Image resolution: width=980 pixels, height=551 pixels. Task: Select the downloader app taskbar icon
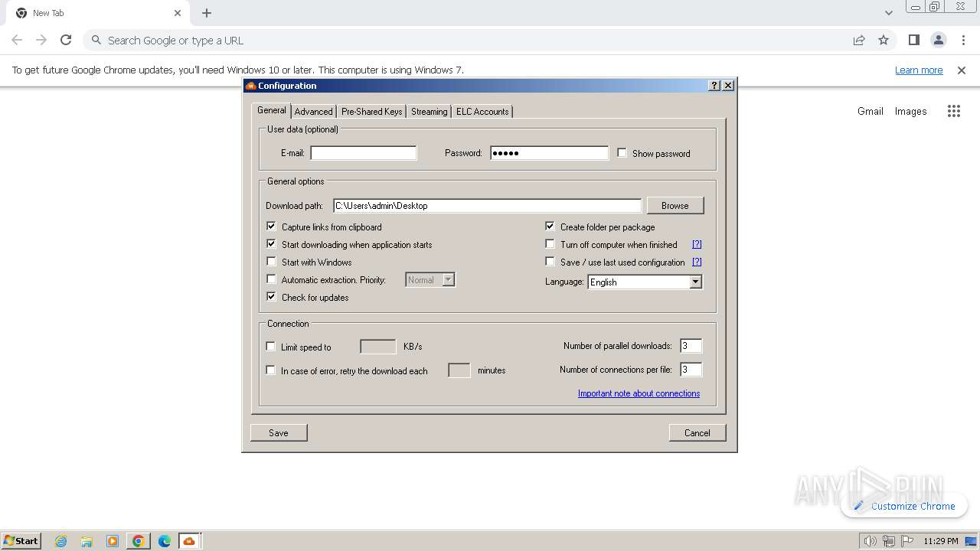coord(190,541)
